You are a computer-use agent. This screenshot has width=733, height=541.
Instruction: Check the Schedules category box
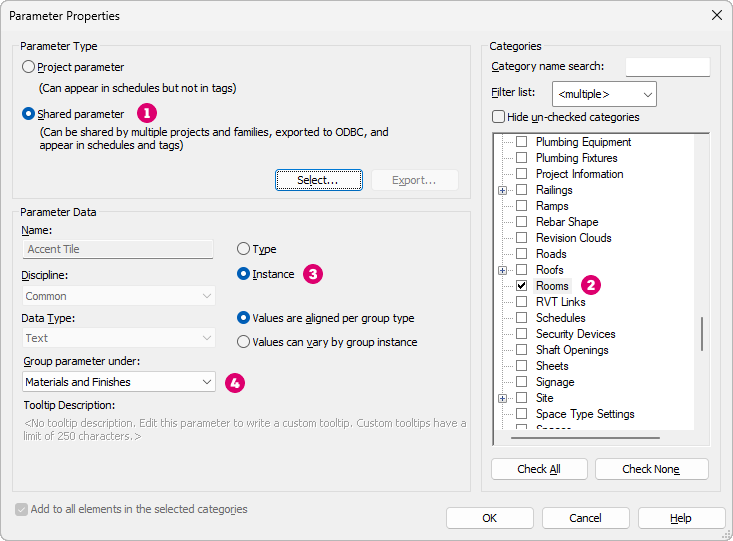(x=522, y=318)
